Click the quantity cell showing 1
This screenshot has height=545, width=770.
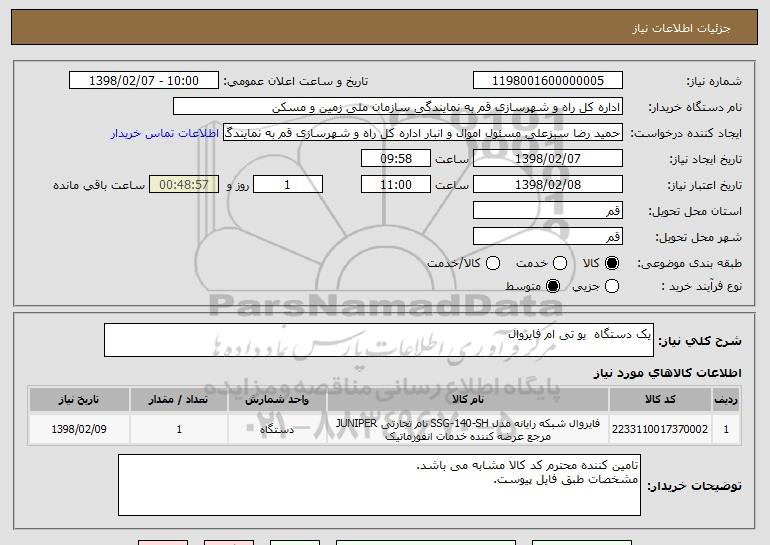pyautogui.click(x=179, y=429)
